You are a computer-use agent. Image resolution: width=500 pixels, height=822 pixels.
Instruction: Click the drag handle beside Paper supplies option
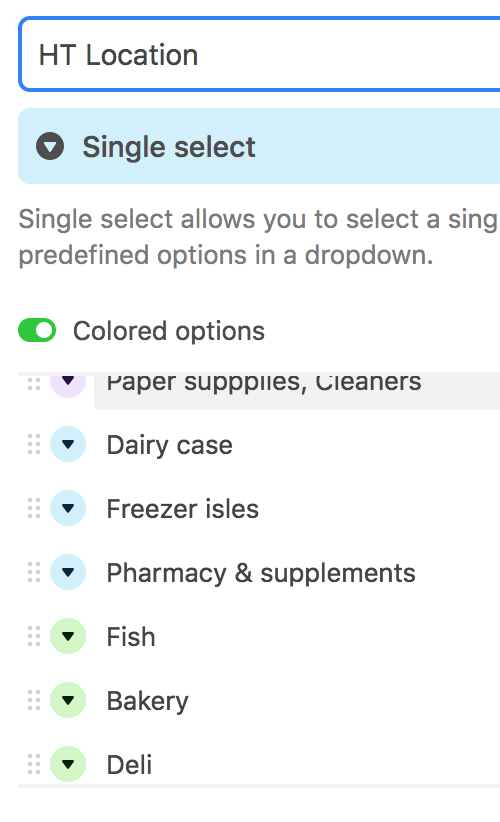click(x=34, y=383)
